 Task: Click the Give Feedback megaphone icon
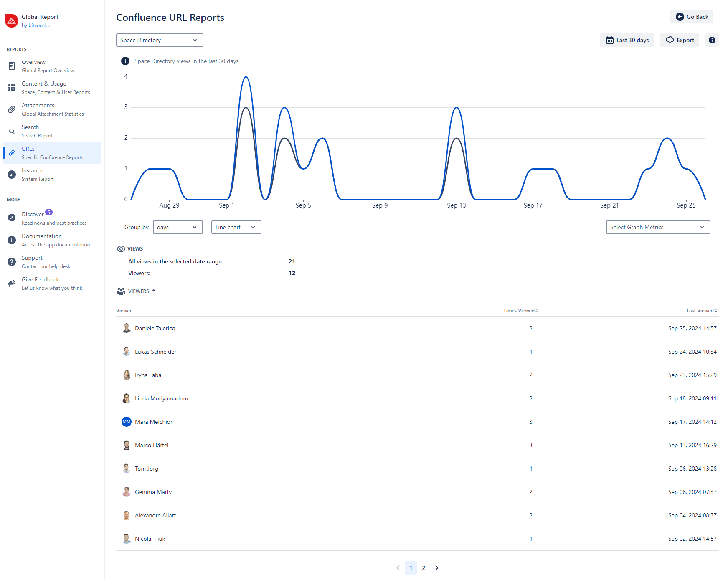(x=12, y=284)
